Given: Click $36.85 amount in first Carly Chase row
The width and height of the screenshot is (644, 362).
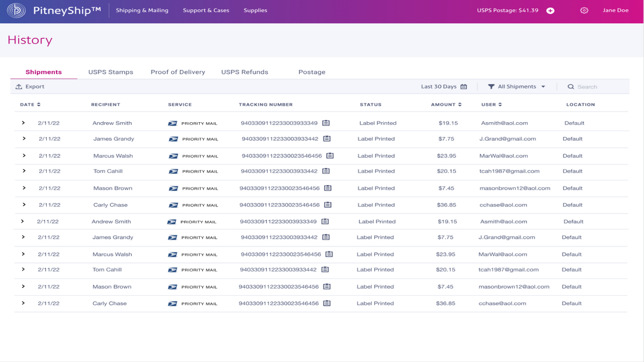Looking at the screenshot, I should [x=446, y=205].
